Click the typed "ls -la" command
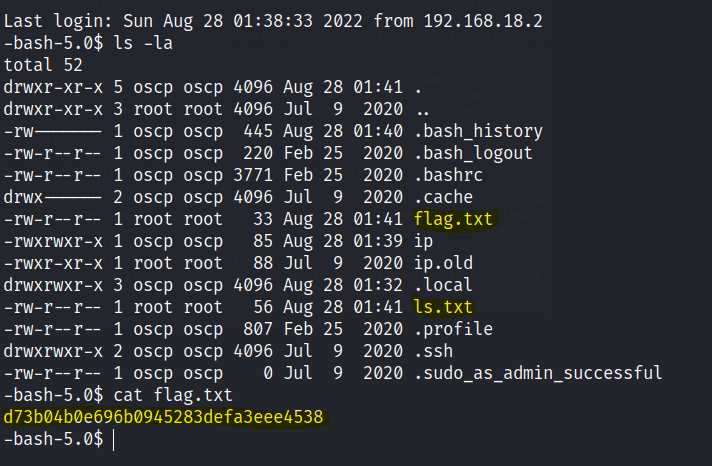The width and height of the screenshot is (712, 466). click(x=133, y=41)
